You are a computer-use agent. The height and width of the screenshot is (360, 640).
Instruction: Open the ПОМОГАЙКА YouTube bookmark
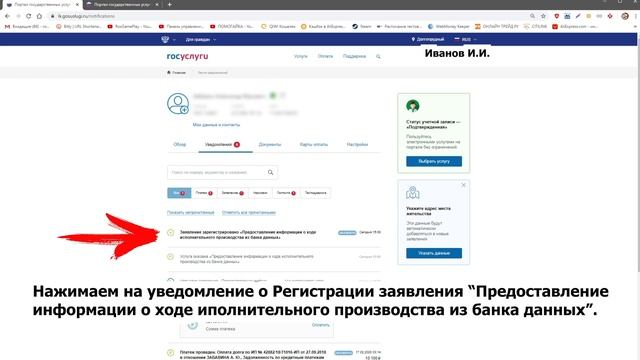pos(231,26)
